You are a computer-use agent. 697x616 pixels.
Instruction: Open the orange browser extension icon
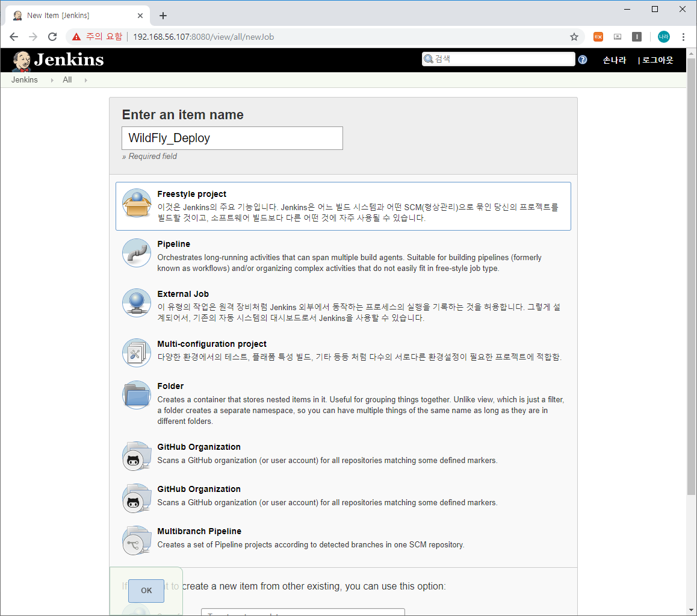point(598,37)
